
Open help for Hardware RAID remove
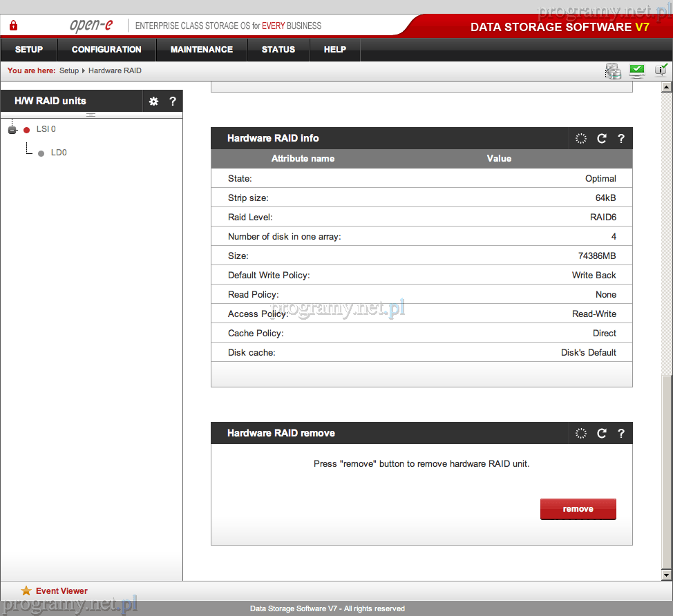click(x=621, y=434)
